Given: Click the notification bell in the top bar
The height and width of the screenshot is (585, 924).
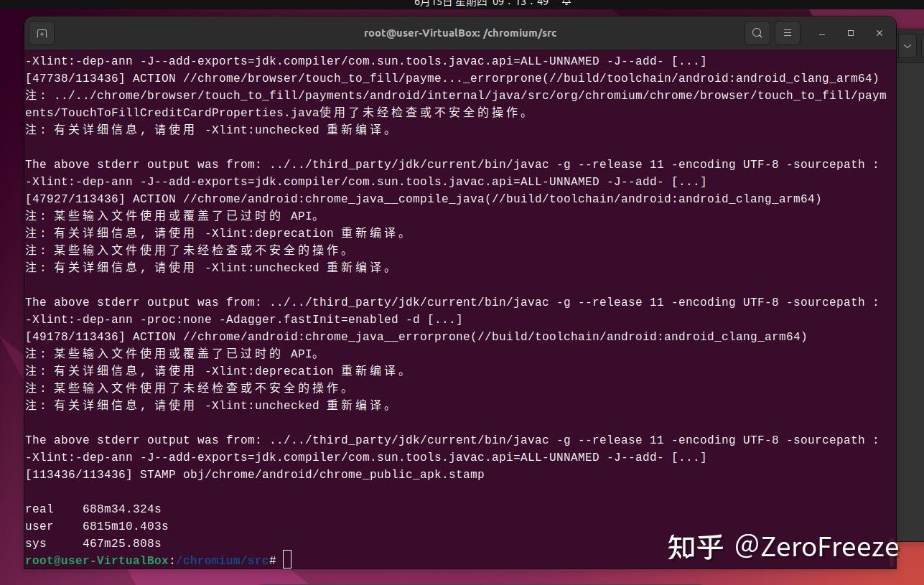Looking at the screenshot, I should 565,3.
